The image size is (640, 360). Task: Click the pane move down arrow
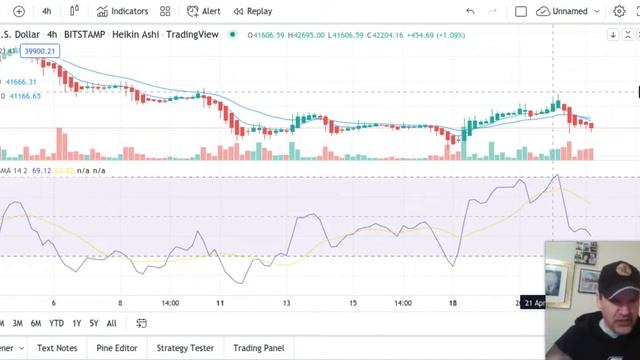(x=613, y=35)
